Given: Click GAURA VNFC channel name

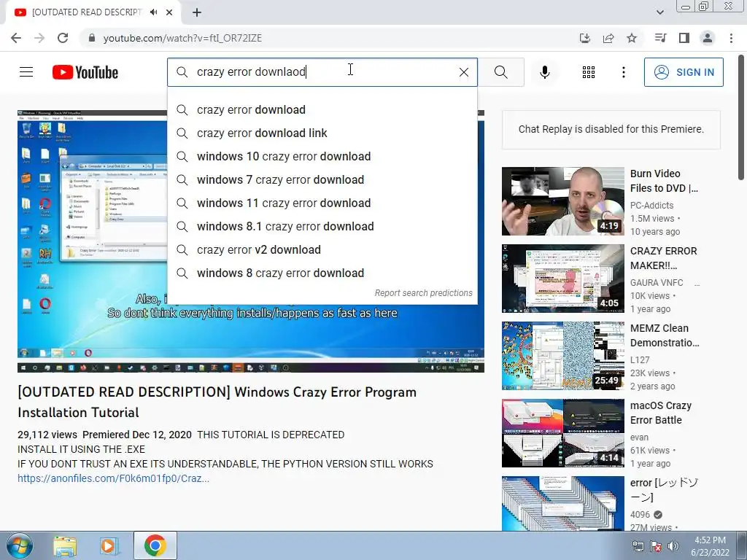Looking at the screenshot, I should tap(657, 282).
